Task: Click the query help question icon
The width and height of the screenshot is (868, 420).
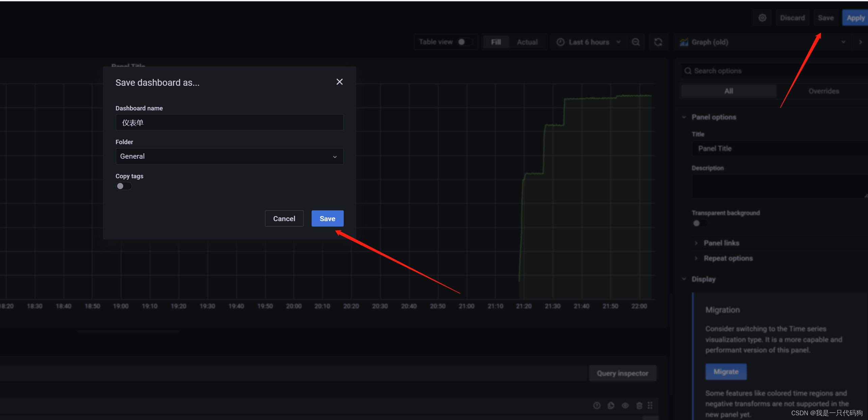Action: 597,405
